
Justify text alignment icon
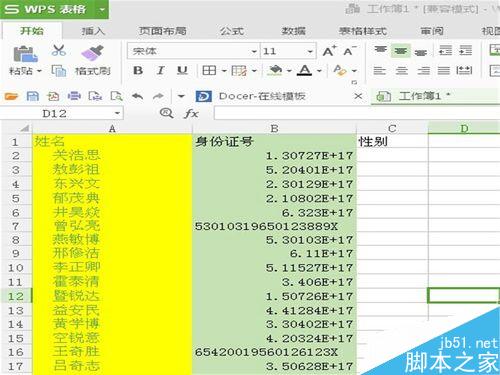click(x=444, y=70)
